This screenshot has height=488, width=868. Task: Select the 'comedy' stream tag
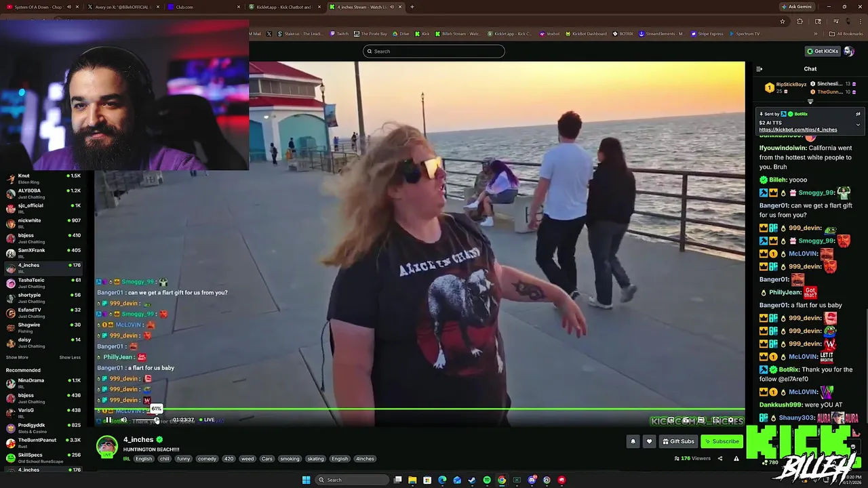(x=207, y=459)
